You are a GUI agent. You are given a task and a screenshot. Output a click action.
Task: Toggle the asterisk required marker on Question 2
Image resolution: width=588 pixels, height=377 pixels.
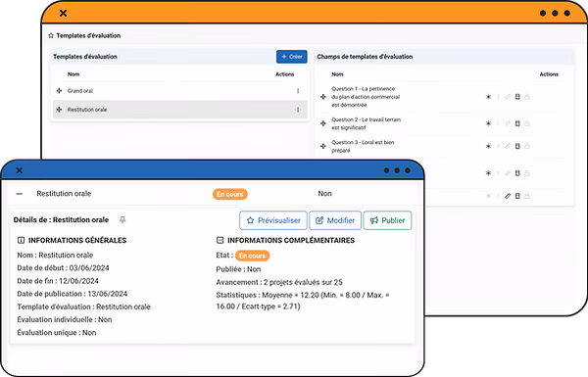[x=488, y=123]
